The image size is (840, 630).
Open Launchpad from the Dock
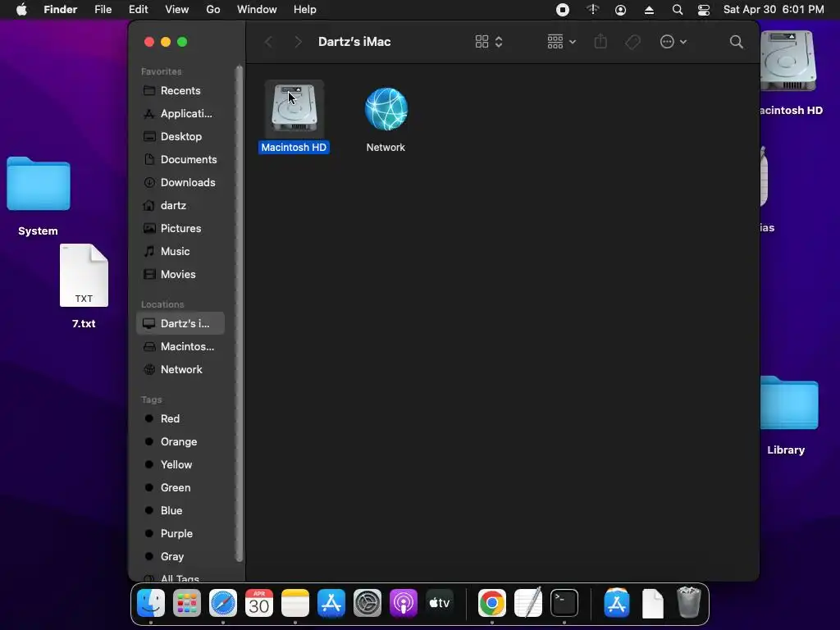tap(187, 603)
